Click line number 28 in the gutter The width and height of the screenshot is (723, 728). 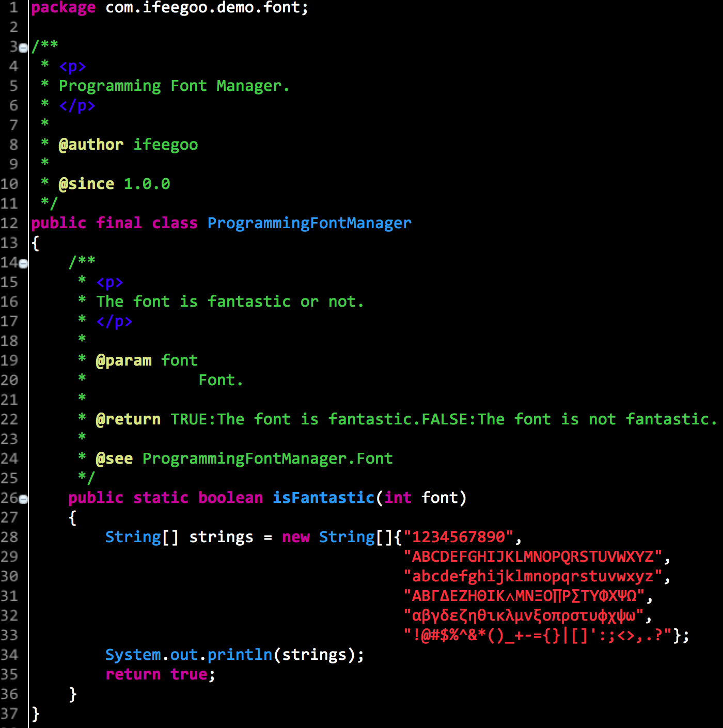9,537
